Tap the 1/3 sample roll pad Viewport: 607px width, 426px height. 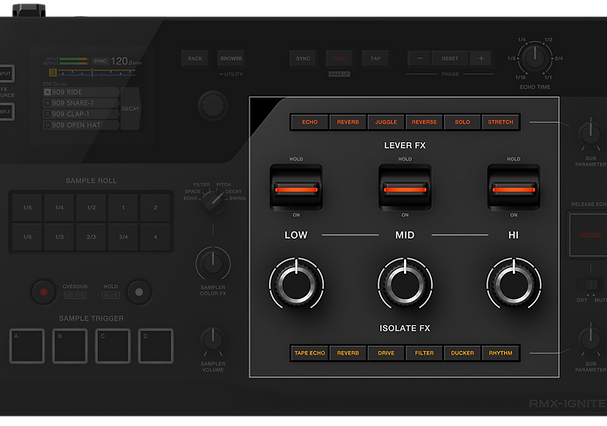59,237
